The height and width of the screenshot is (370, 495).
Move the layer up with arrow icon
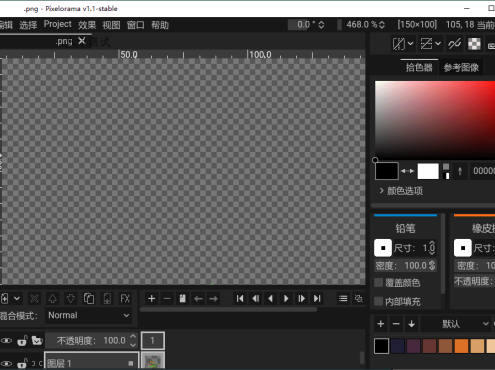(52, 299)
